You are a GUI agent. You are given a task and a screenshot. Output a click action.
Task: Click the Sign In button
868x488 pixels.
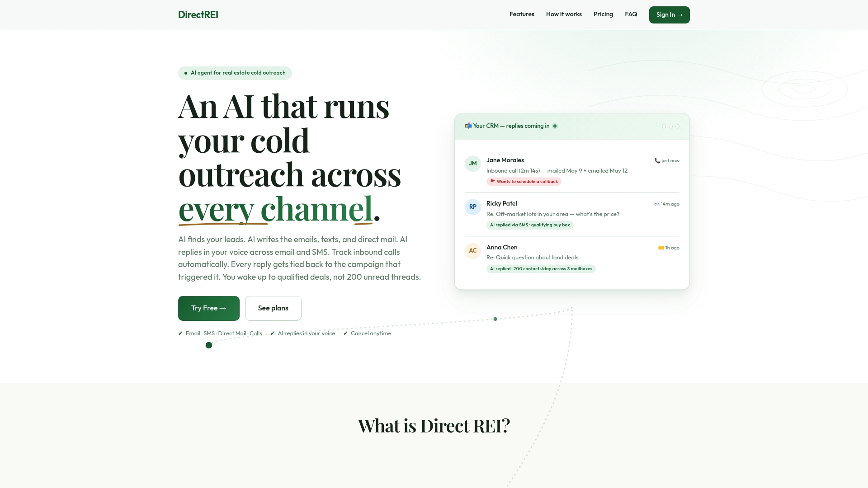click(669, 15)
